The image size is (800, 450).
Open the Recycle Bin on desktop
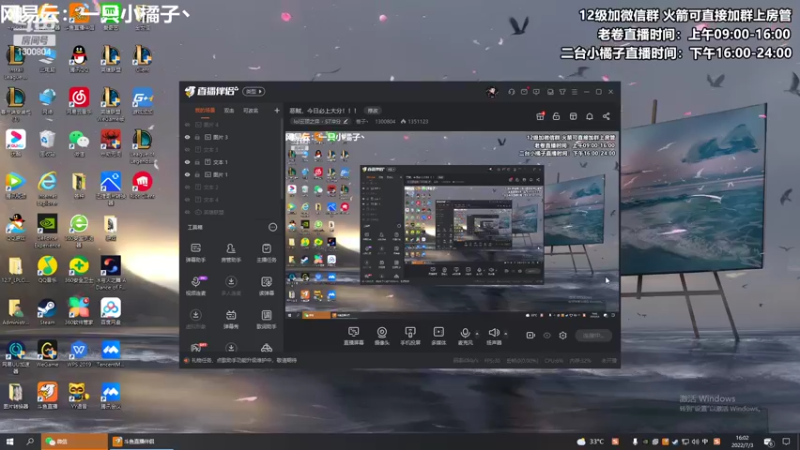pyautogui.click(x=47, y=143)
